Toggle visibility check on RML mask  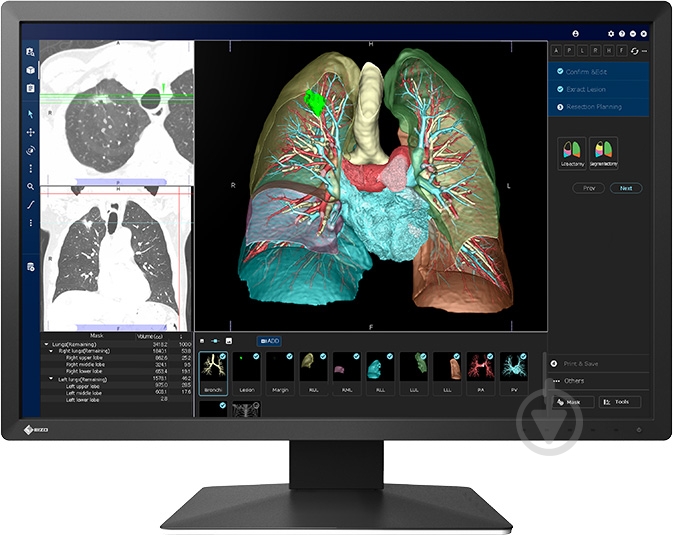[357, 356]
